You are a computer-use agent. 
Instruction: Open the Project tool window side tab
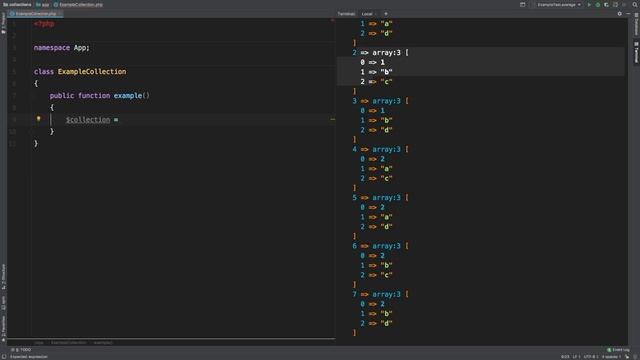(3, 23)
